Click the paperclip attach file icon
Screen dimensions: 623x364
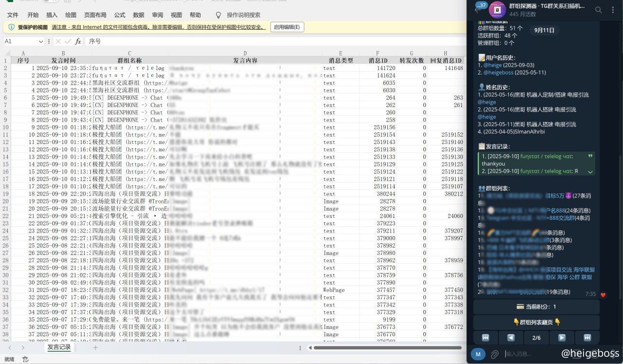coord(495,354)
